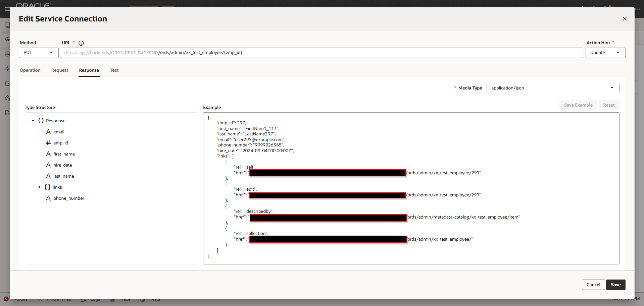Open the Media Type dropdown arrow
Viewport: 644px width, 306px height.
pyautogui.click(x=612, y=88)
